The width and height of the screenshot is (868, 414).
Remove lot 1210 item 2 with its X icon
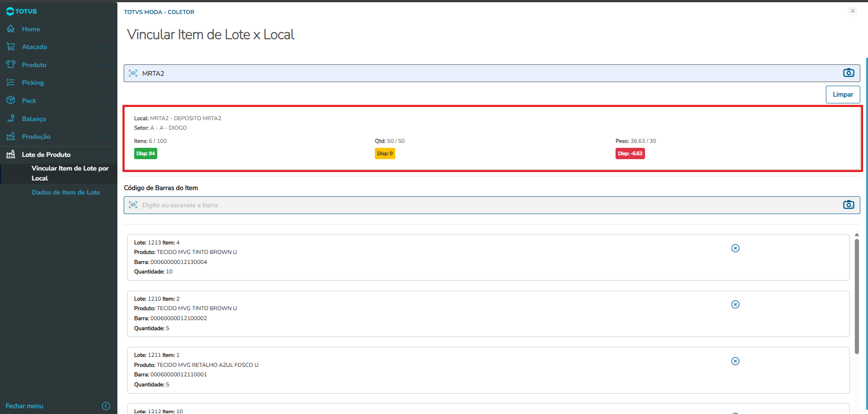pos(735,305)
